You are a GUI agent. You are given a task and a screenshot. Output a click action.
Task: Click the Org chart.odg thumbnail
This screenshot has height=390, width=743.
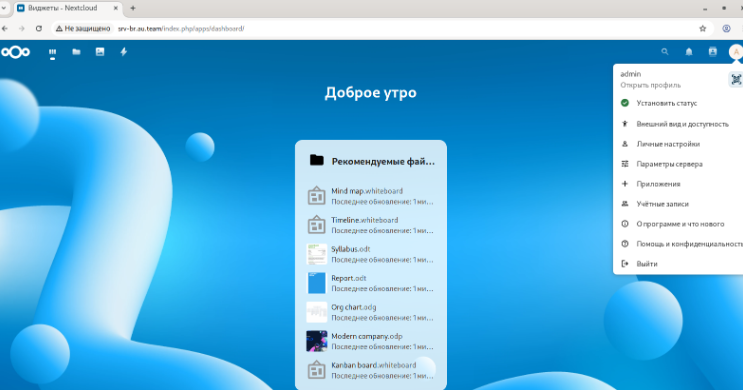coord(317,312)
